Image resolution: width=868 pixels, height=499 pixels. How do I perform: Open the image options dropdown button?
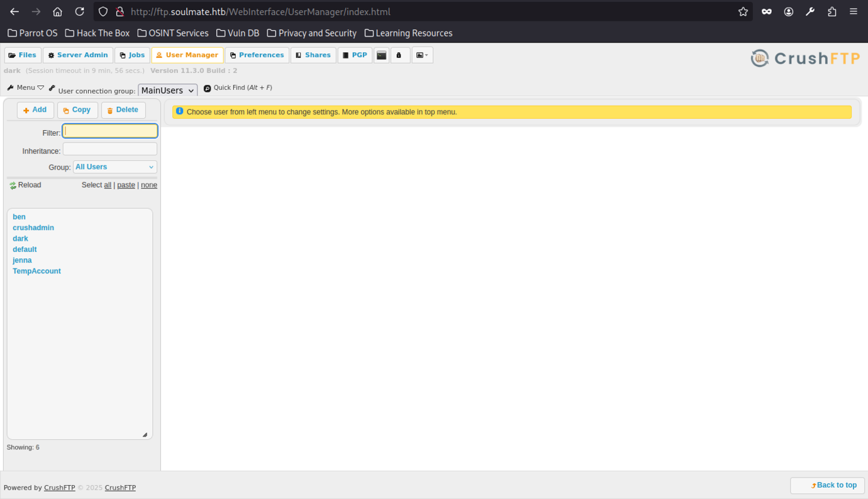(x=422, y=55)
